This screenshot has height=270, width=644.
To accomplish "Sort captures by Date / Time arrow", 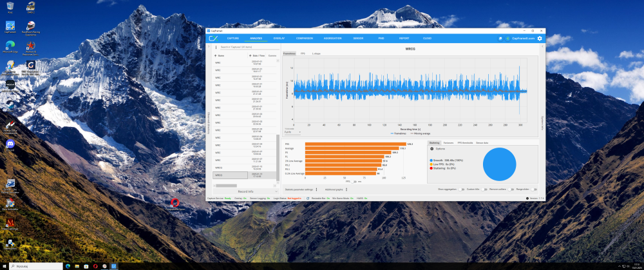I will [x=250, y=55].
